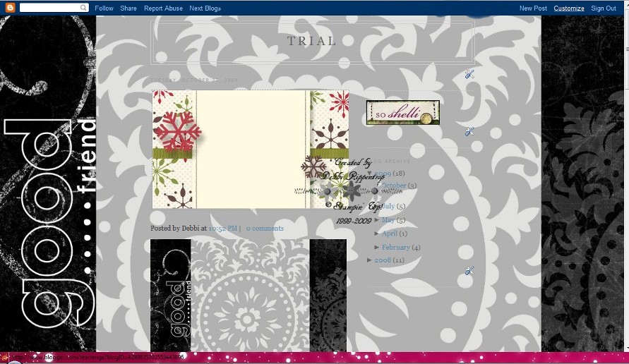Expand the May archive triangle

coord(377,220)
